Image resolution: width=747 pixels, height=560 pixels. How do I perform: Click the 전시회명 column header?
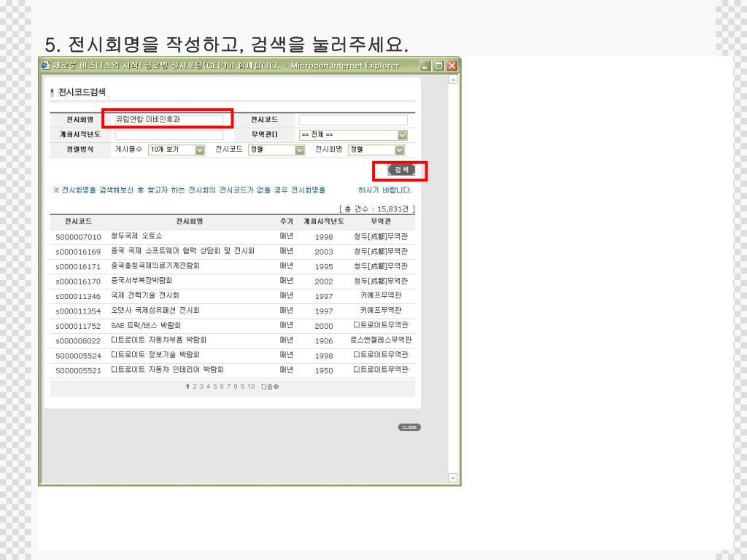pos(190,222)
